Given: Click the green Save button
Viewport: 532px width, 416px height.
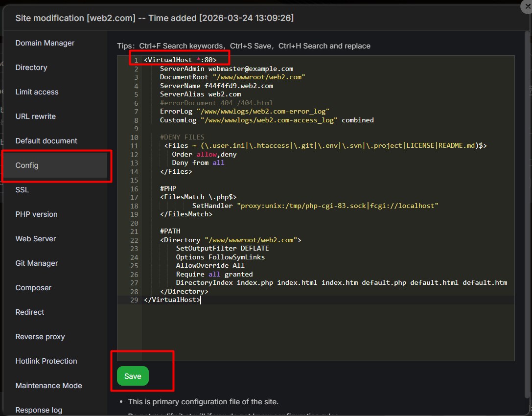Looking at the screenshot, I should 133,376.
